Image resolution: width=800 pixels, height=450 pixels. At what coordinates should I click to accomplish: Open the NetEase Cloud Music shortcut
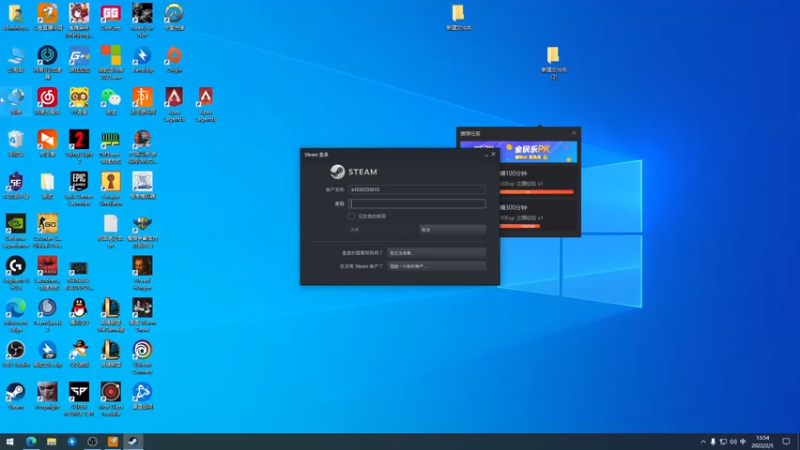click(x=47, y=101)
